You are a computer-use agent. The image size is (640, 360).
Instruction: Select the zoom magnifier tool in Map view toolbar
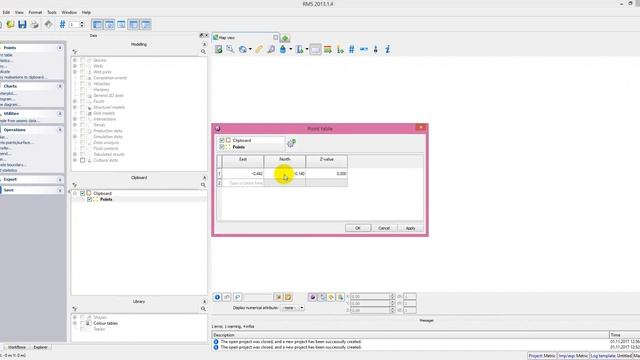pyautogui.click(x=231, y=49)
